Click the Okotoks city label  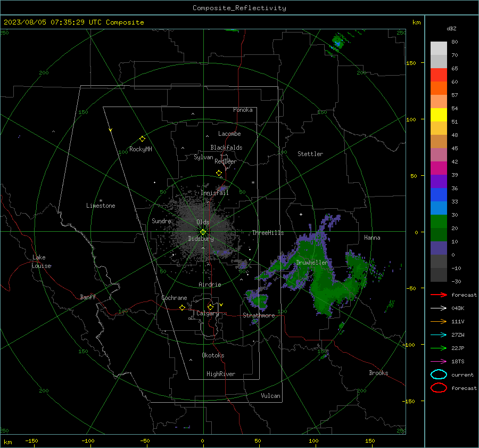(213, 355)
